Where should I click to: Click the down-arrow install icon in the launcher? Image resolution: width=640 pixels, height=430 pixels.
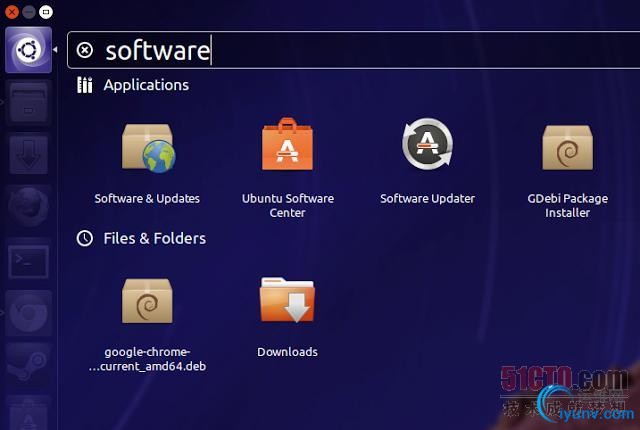(29, 155)
